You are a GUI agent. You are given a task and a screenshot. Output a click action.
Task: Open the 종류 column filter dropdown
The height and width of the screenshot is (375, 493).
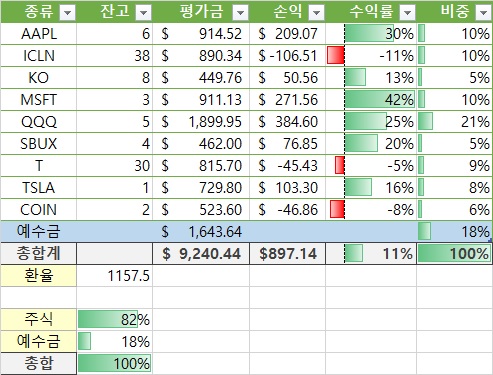[67, 13]
